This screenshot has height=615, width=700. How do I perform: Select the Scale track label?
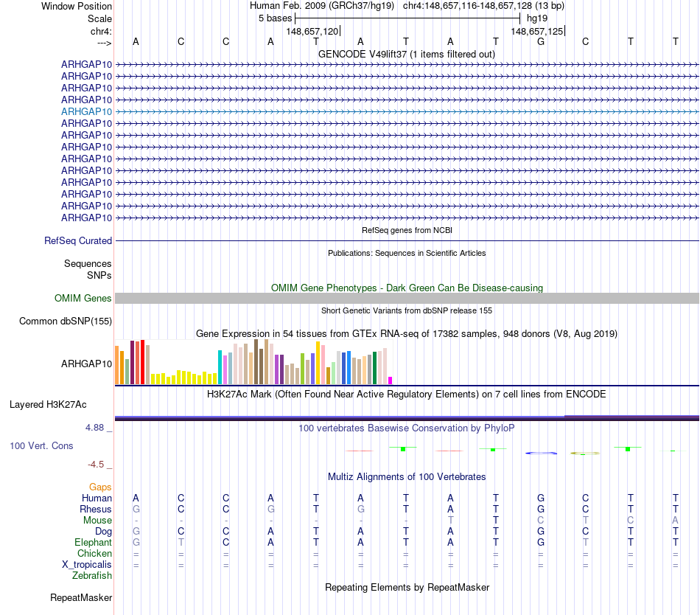point(99,18)
